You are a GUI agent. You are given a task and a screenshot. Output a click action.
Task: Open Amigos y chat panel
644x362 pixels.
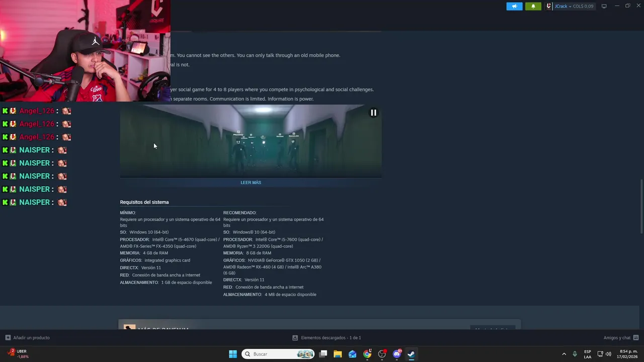tap(617, 338)
